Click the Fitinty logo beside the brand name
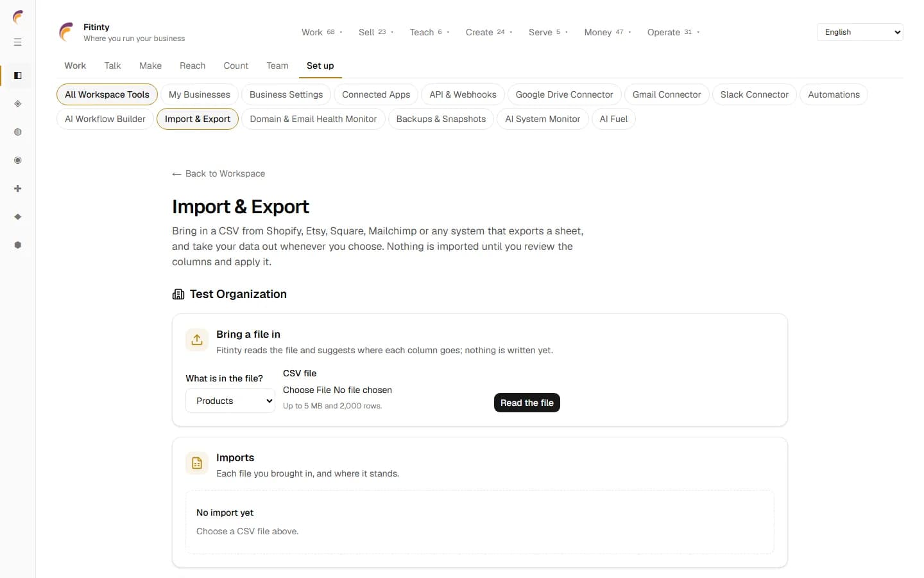This screenshot has height=578, width=924. [67, 32]
